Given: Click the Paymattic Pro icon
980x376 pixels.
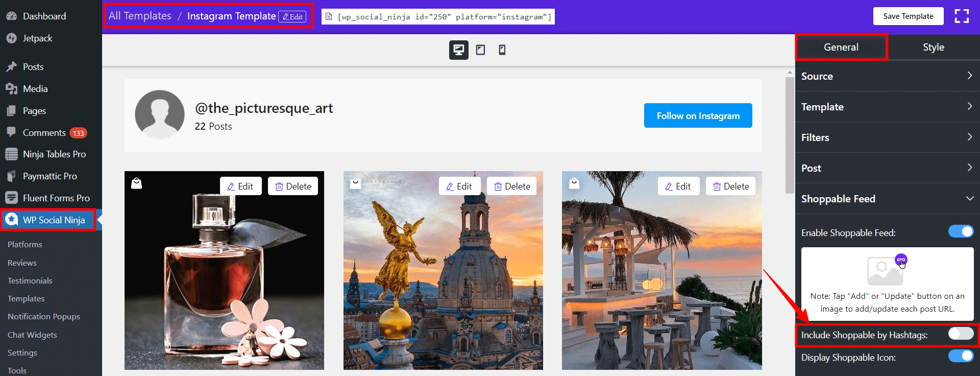Looking at the screenshot, I should (11, 176).
